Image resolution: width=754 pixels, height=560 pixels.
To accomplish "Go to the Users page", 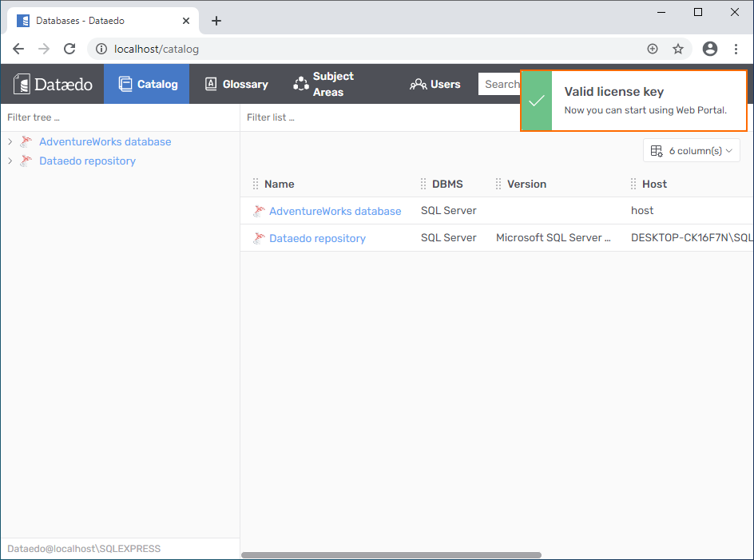I will [x=435, y=84].
